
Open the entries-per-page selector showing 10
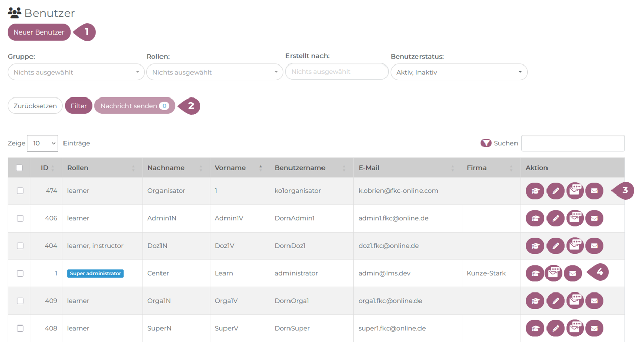(x=43, y=143)
